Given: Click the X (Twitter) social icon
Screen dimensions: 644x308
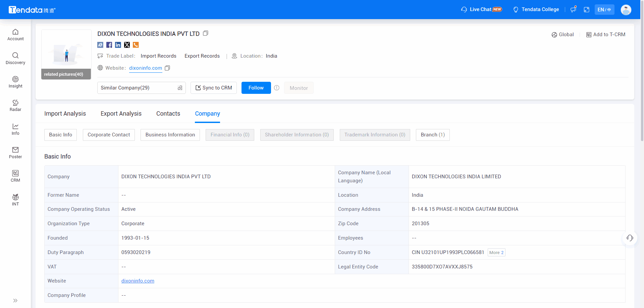Looking at the screenshot, I should [127, 45].
